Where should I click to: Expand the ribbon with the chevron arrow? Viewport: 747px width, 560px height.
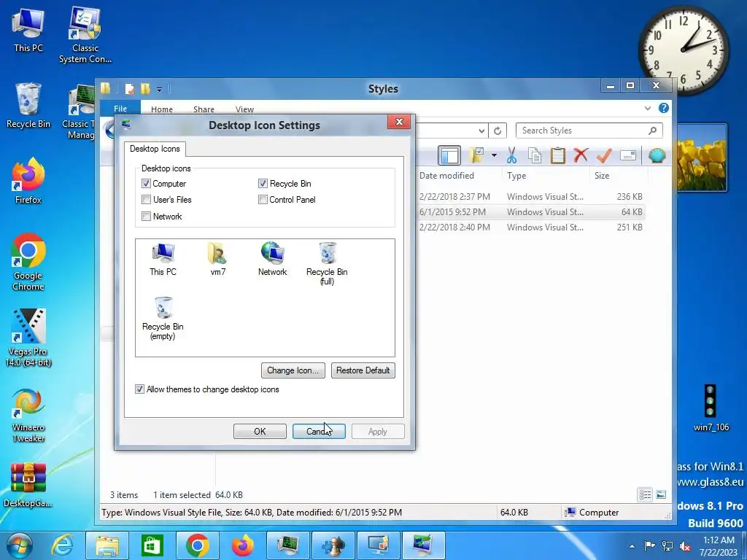(648, 109)
